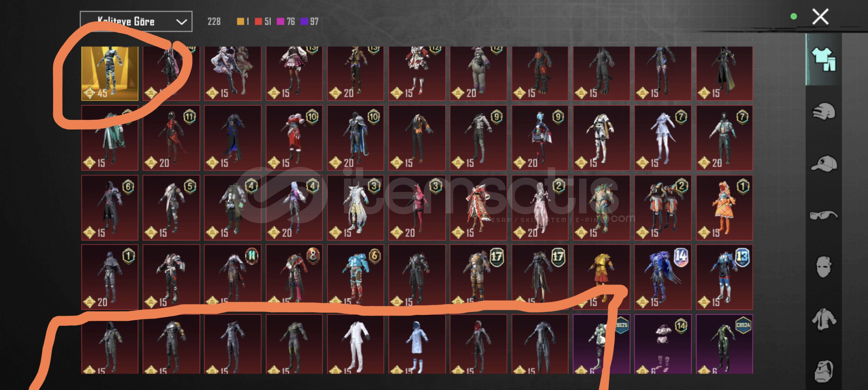
Task: Select the black armor with glowing red chest
Action: click(540, 73)
